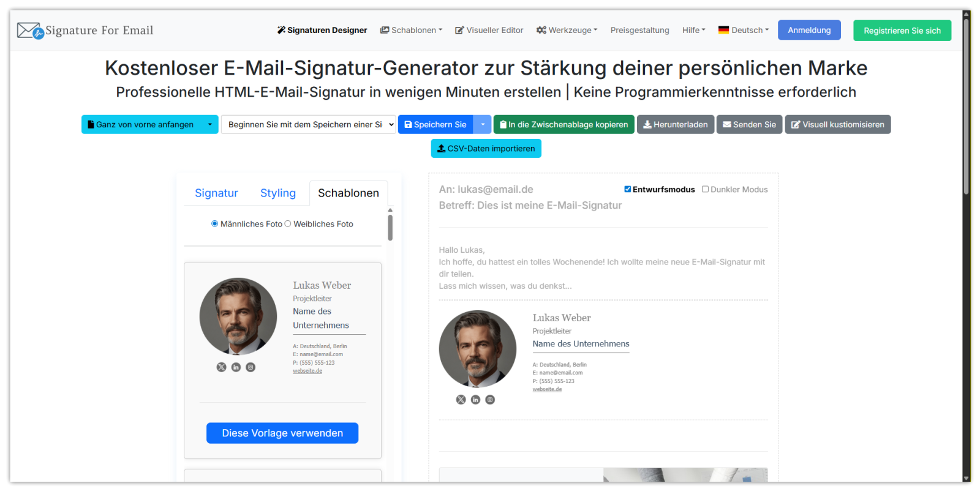Click the X social icon in the template card
This screenshot has width=980, height=492.
tap(221, 367)
